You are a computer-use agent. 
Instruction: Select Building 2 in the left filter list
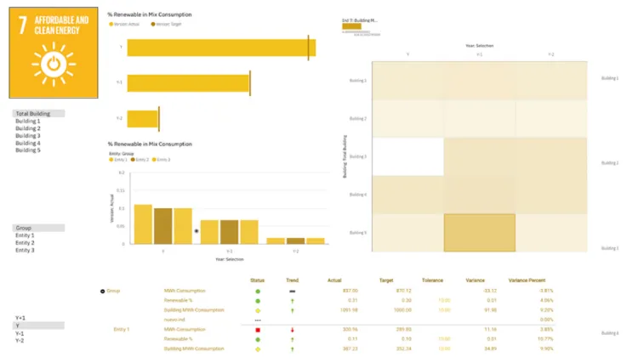[28, 128]
